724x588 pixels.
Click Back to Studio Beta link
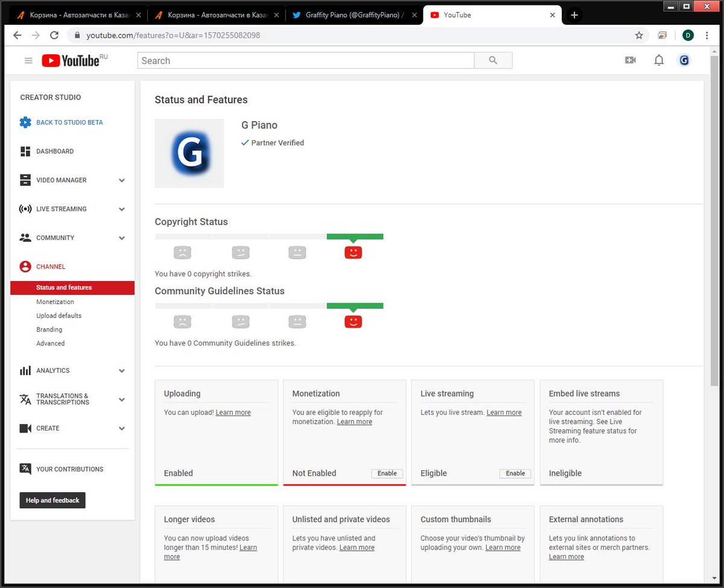click(x=69, y=122)
